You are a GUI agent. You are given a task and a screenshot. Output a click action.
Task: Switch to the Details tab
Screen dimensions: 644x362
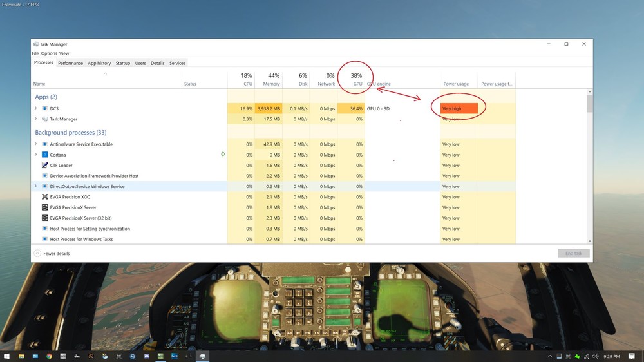pos(157,63)
